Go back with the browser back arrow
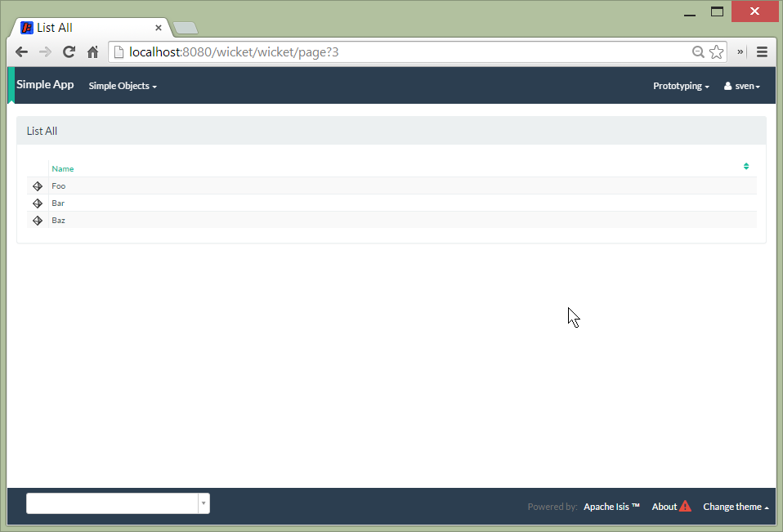The width and height of the screenshot is (783, 532). pos(22,52)
